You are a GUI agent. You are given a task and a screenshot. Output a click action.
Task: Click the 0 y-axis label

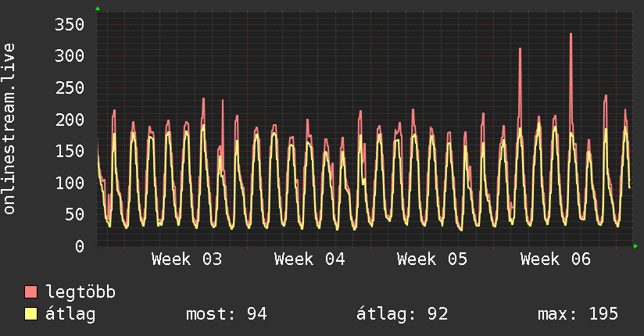coord(80,246)
